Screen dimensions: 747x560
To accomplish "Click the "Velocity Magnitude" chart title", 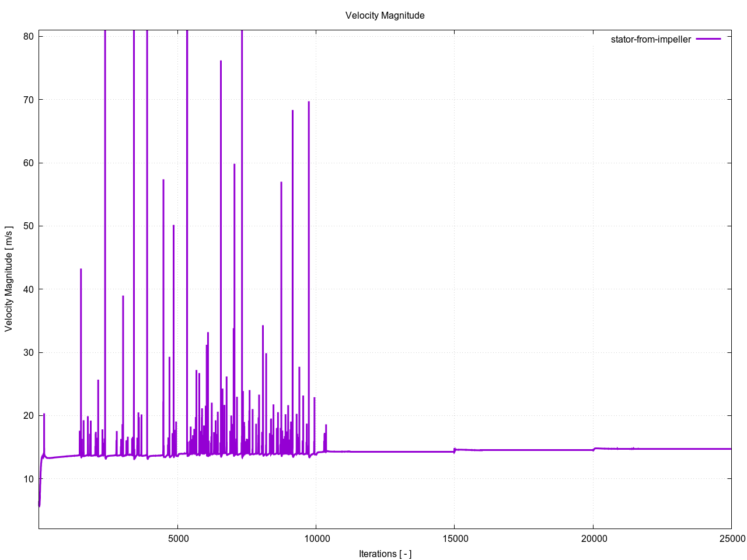I will pos(385,16).
